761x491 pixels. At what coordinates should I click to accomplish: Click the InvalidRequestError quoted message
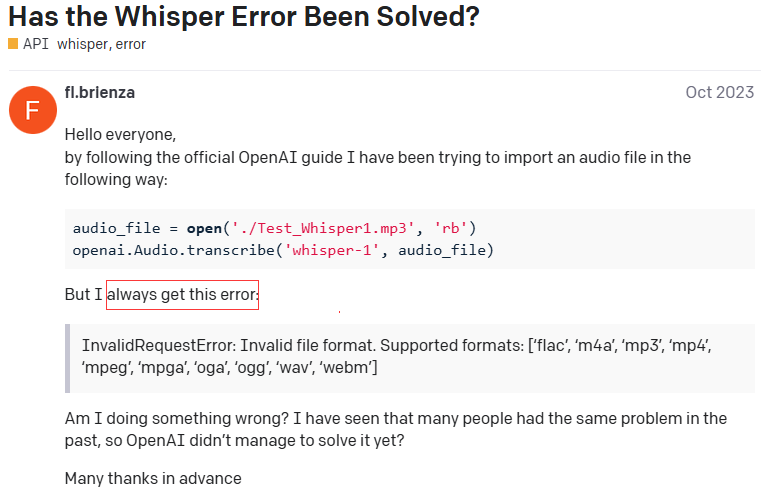coord(396,358)
